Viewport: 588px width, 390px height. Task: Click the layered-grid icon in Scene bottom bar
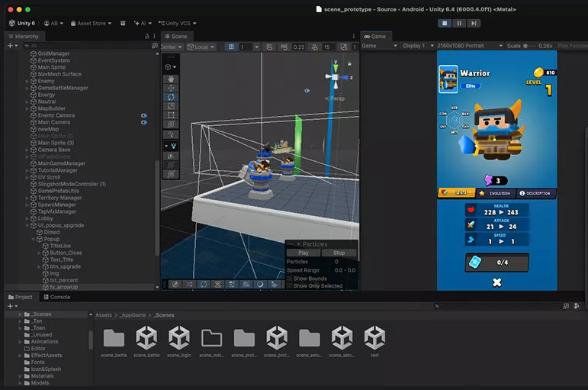(274, 285)
